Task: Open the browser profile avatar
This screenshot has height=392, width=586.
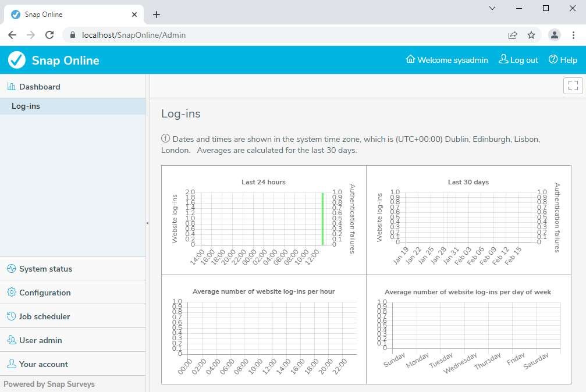Action: 554,35
